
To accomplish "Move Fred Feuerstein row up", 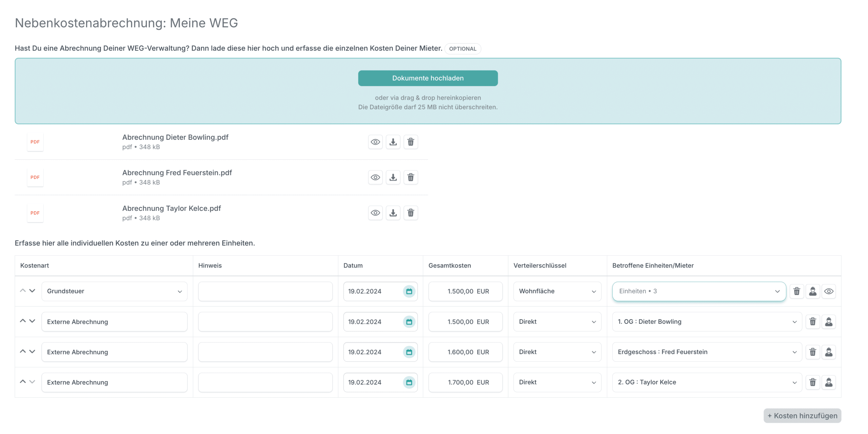I will (x=23, y=351).
